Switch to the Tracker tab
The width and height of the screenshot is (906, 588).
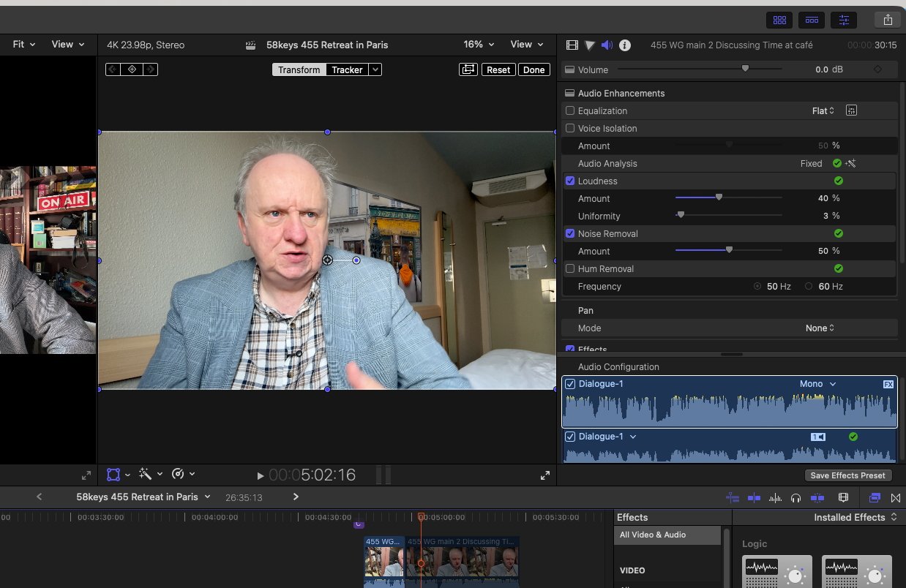coord(347,70)
